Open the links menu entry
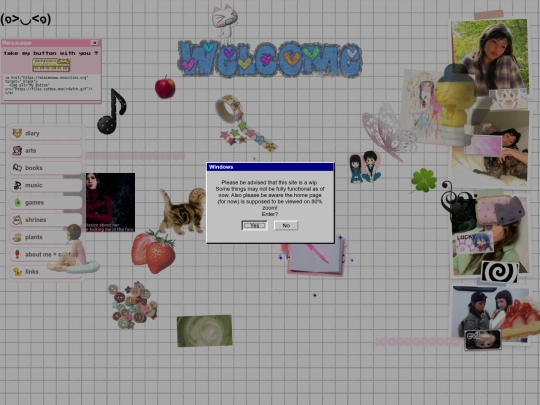The height and width of the screenshot is (405, 540). pos(46,271)
